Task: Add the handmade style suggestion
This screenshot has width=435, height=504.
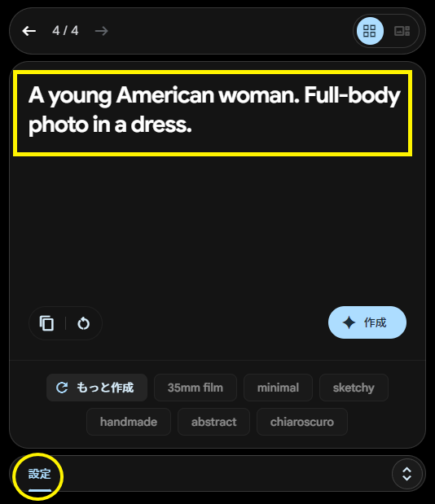Action: (x=129, y=422)
